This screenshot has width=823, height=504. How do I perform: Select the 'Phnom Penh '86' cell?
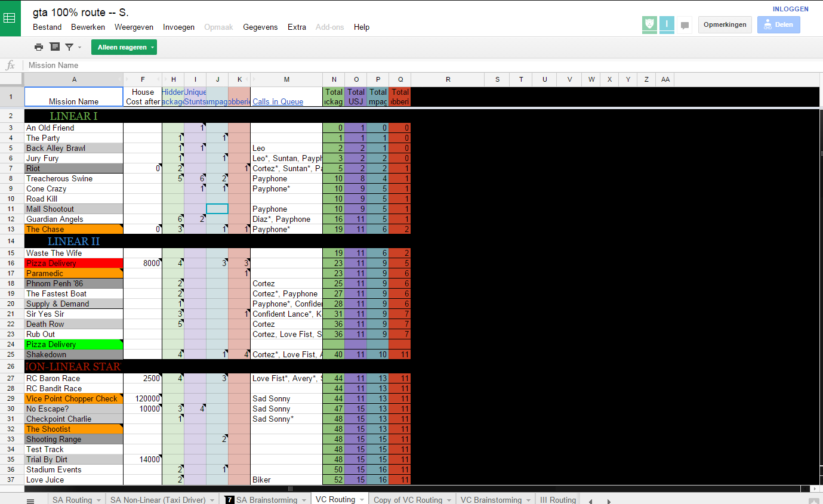(x=74, y=284)
